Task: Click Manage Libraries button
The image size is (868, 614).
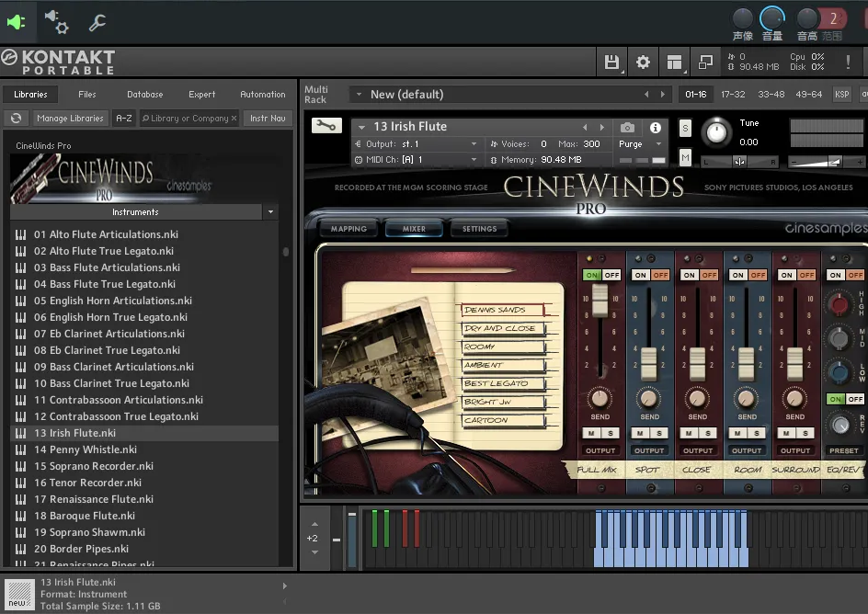Action: 70,118
